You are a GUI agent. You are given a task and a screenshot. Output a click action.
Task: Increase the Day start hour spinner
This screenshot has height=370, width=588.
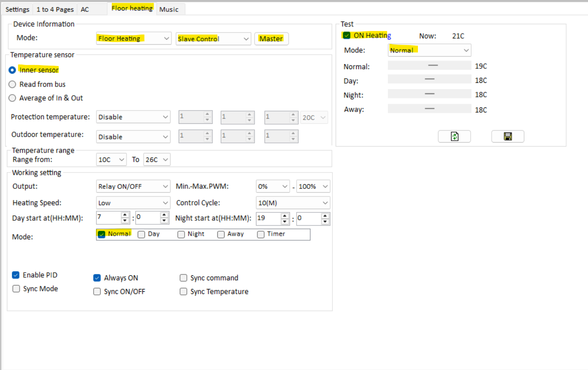pos(126,215)
